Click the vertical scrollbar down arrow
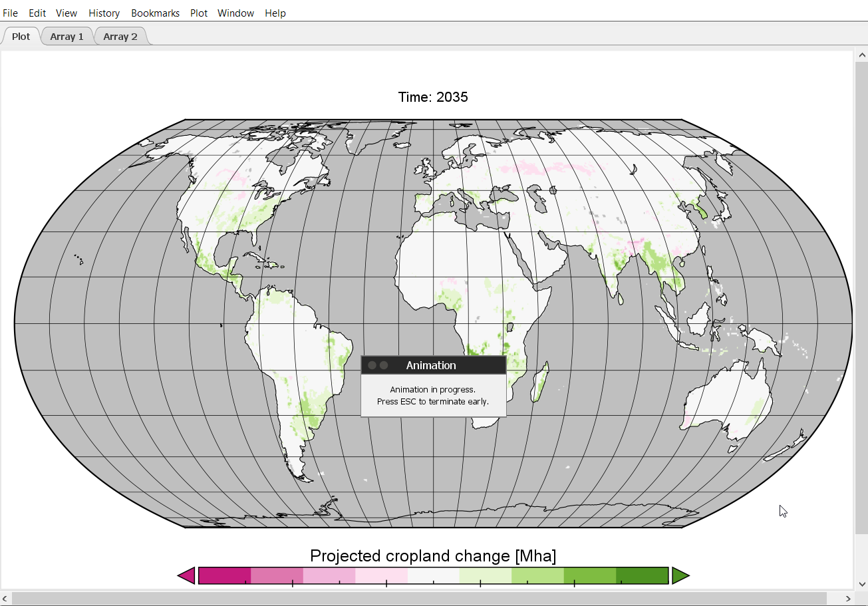The height and width of the screenshot is (606, 868). (x=861, y=583)
